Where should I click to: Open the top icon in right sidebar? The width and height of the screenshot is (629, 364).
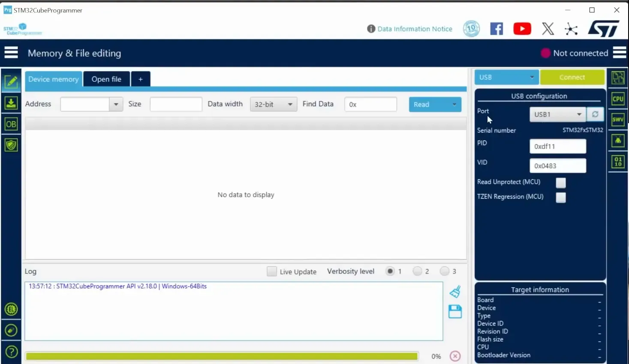coord(618,78)
